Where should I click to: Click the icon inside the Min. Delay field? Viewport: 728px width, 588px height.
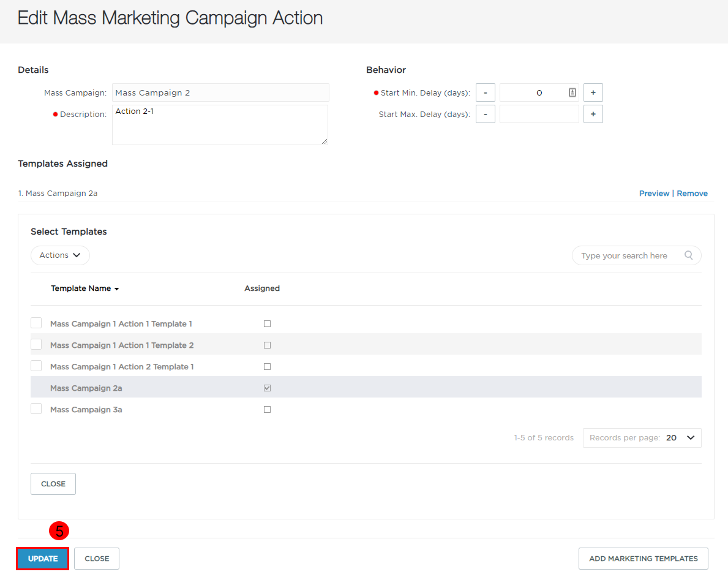(572, 92)
